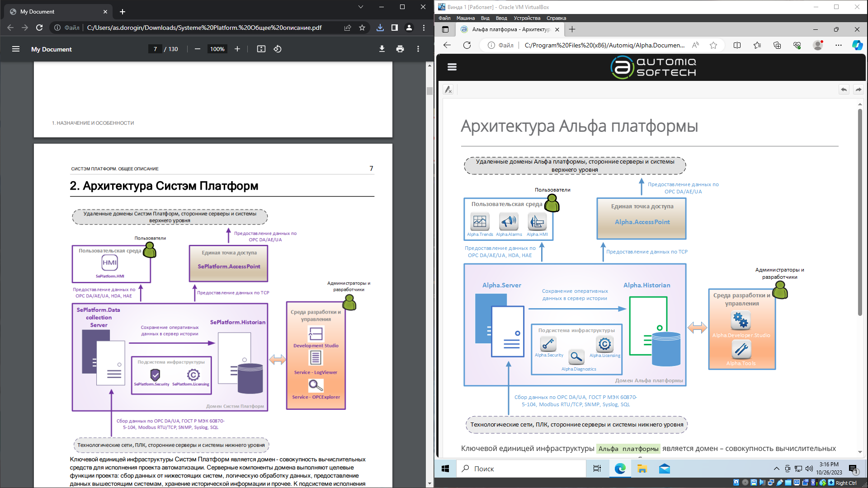Go back in Chrome
This screenshot has width=868, height=488.
tap(10, 28)
